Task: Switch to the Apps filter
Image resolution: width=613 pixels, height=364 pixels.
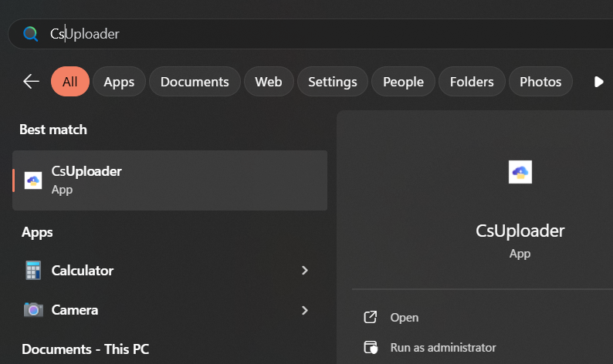Action: coord(119,82)
